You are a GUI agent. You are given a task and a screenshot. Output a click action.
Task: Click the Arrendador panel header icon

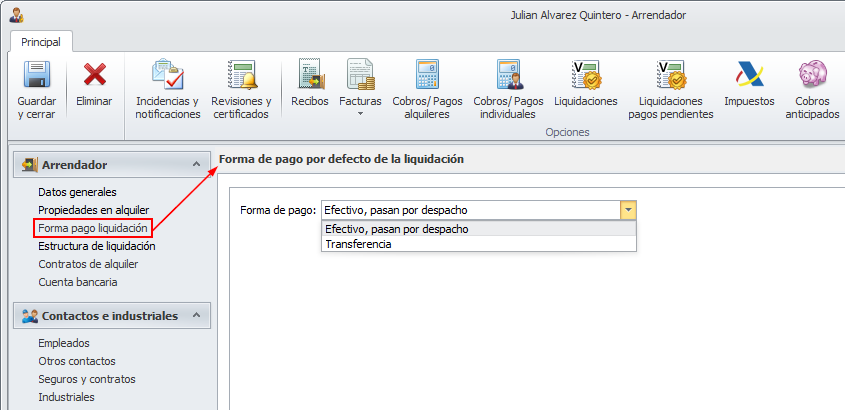click(30, 165)
